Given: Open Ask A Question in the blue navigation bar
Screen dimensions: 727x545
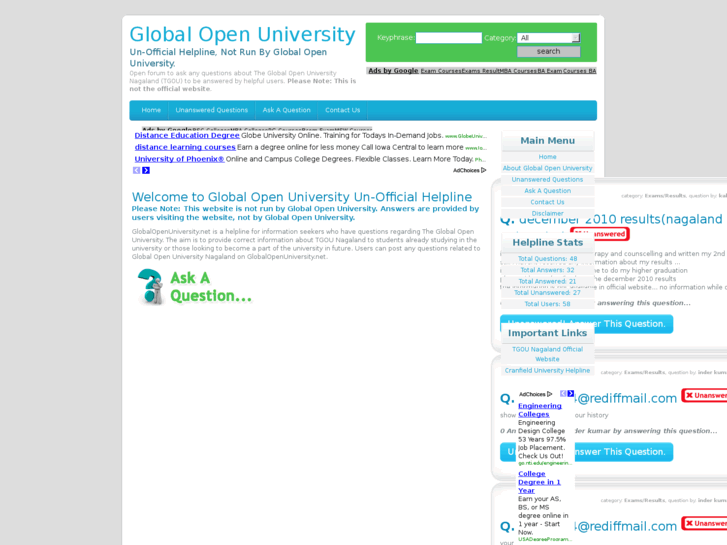Looking at the screenshot, I should coord(287,110).
